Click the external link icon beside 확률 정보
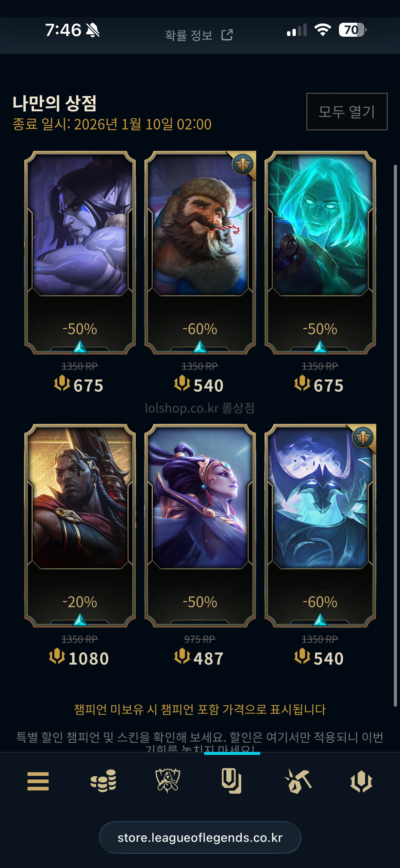Screen dimensions: 400x868 click(x=227, y=35)
